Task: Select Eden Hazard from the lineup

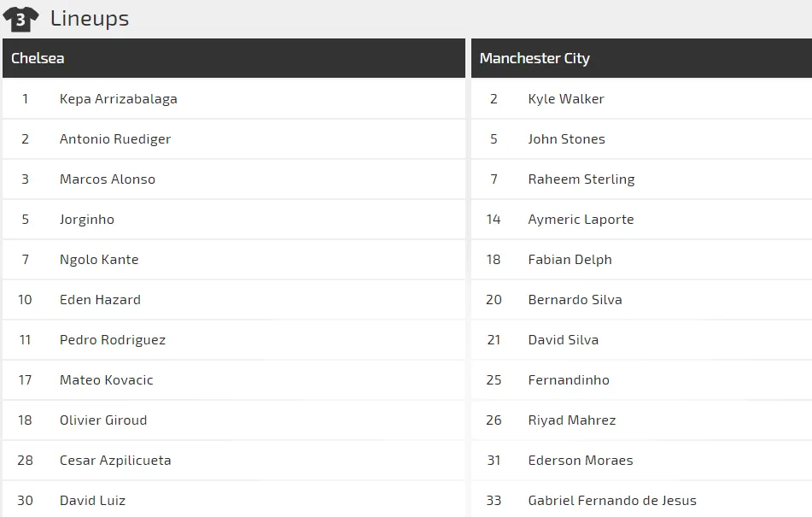Action: point(100,300)
